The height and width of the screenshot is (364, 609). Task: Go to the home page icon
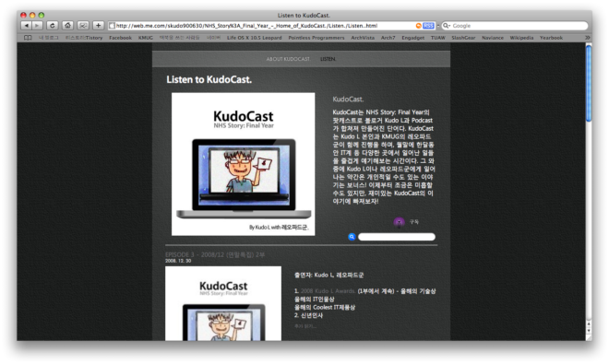pyautogui.click(x=67, y=26)
